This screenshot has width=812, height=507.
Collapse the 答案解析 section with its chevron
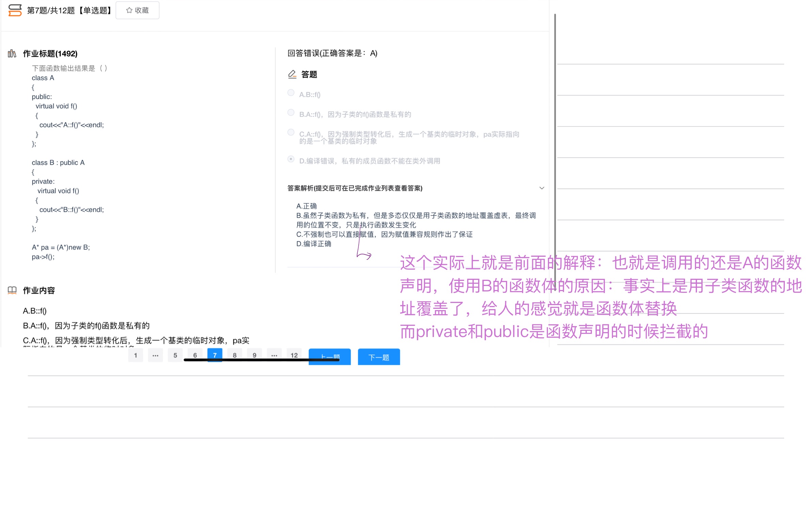pyautogui.click(x=541, y=188)
